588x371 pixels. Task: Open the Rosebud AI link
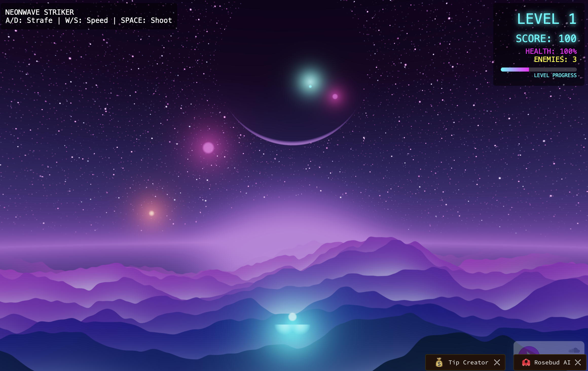coord(552,362)
